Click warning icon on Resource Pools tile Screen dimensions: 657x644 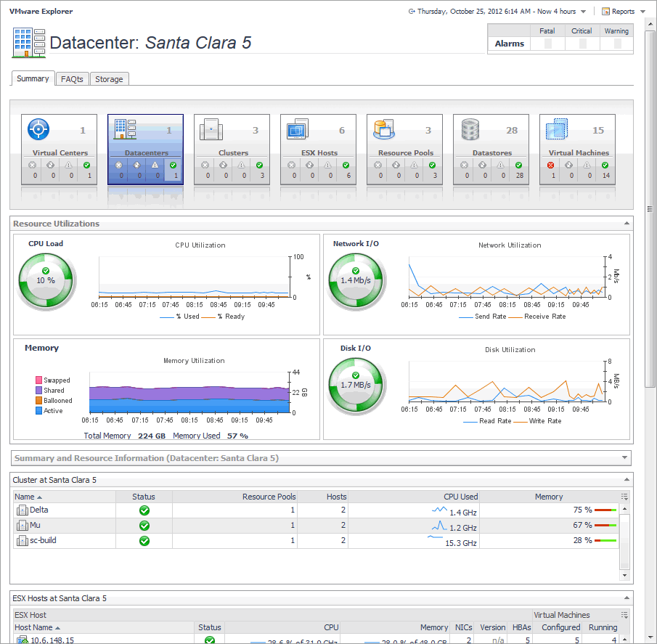pos(414,165)
